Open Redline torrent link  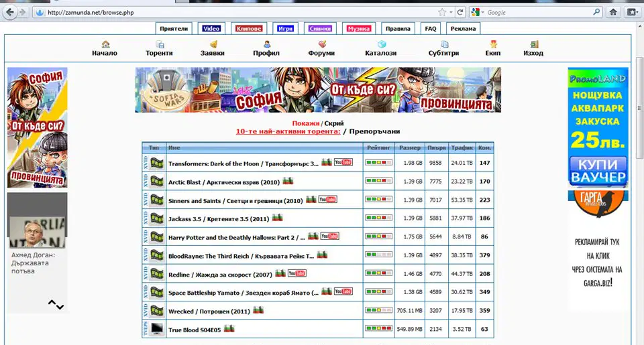[220, 275]
